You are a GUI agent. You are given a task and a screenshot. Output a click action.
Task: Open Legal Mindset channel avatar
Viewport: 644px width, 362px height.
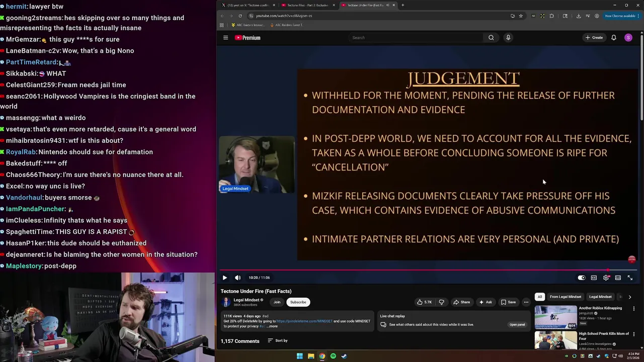pos(226,302)
